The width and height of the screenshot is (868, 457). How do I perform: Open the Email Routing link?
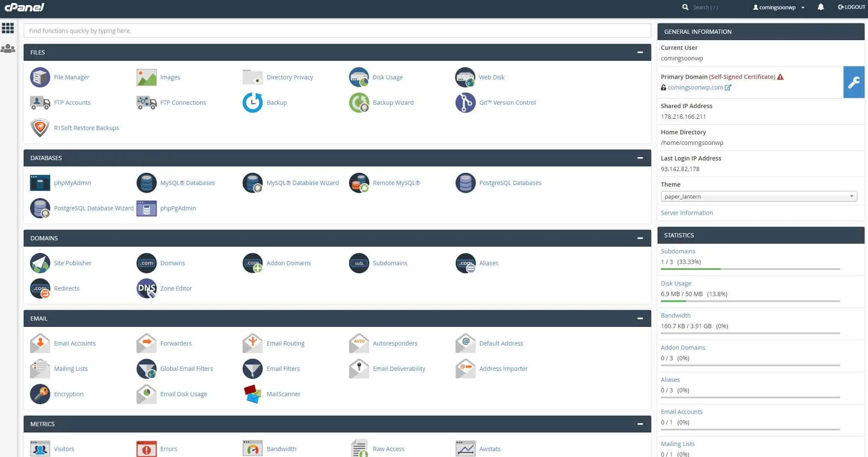click(285, 343)
